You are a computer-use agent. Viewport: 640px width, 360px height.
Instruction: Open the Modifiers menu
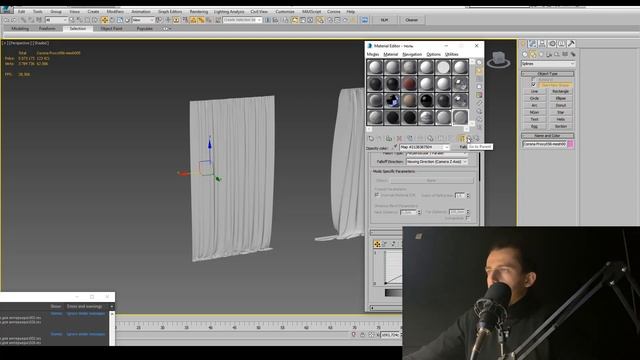(115, 11)
